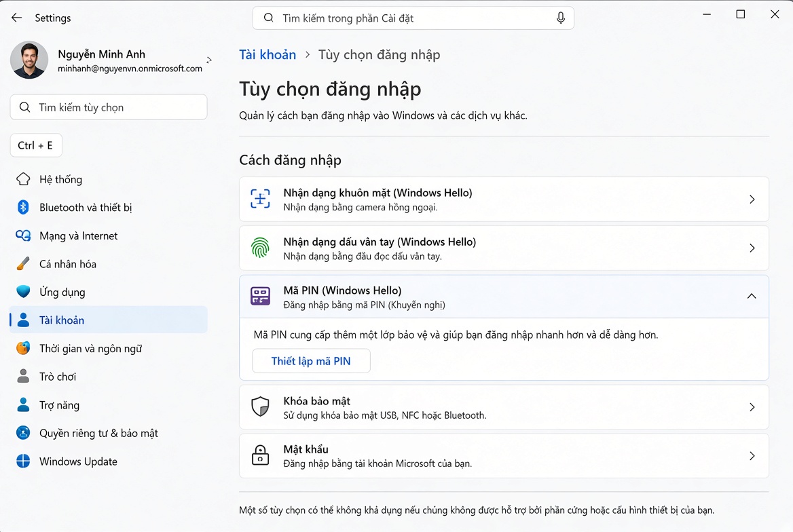The width and height of the screenshot is (793, 532).
Task: Click the Hệ thống home icon
Action: click(23, 179)
